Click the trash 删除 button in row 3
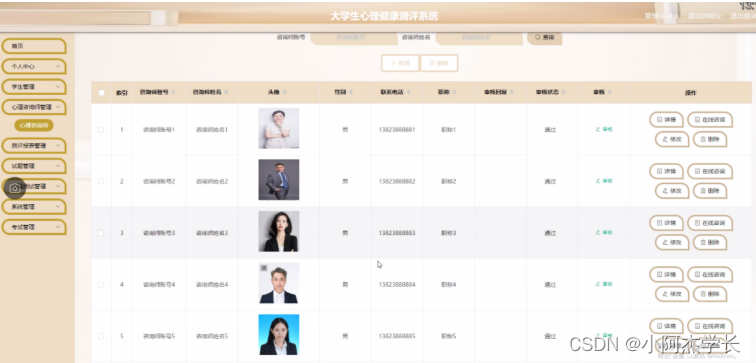Image resolution: width=756 pixels, height=363 pixels. click(x=710, y=242)
